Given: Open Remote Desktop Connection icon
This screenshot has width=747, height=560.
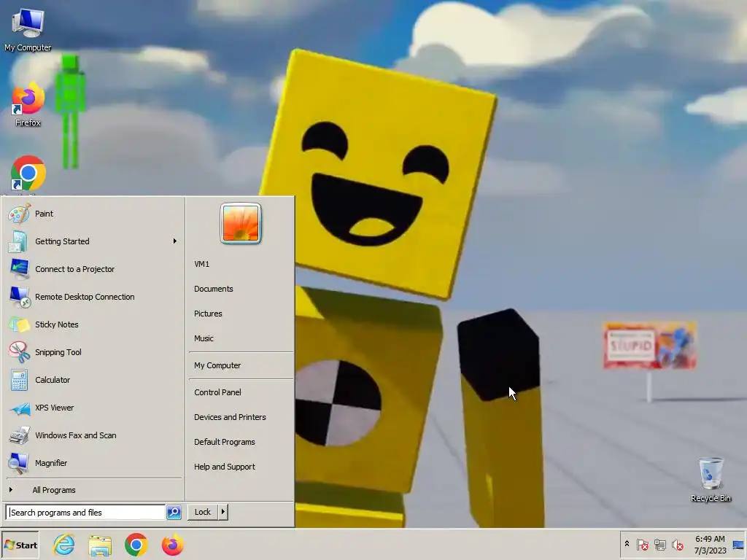Looking at the screenshot, I should click(x=19, y=297).
